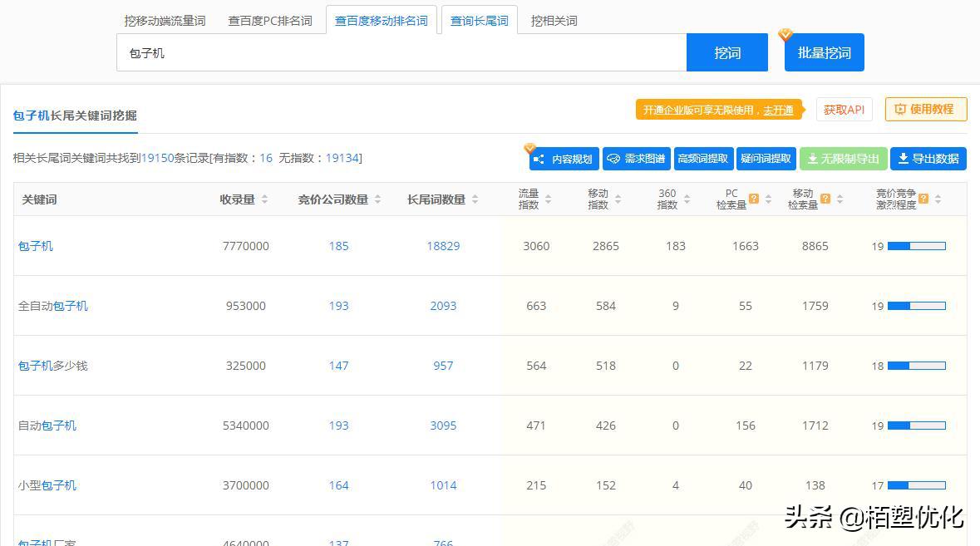The height and width of the screenshot is (546, 980).
Task: Click the competition bar for 包子机 row
Action: pyautogui.click(x=918, y=246)
